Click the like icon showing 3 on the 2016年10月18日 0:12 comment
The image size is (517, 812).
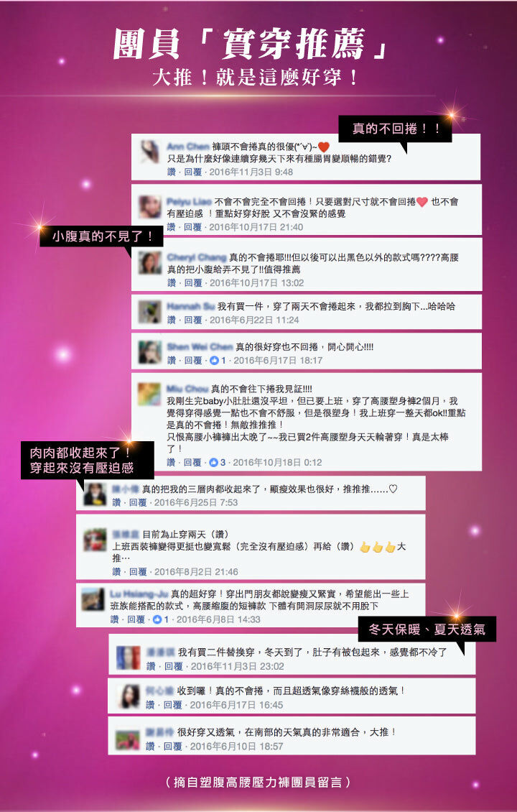click(213, 463)
